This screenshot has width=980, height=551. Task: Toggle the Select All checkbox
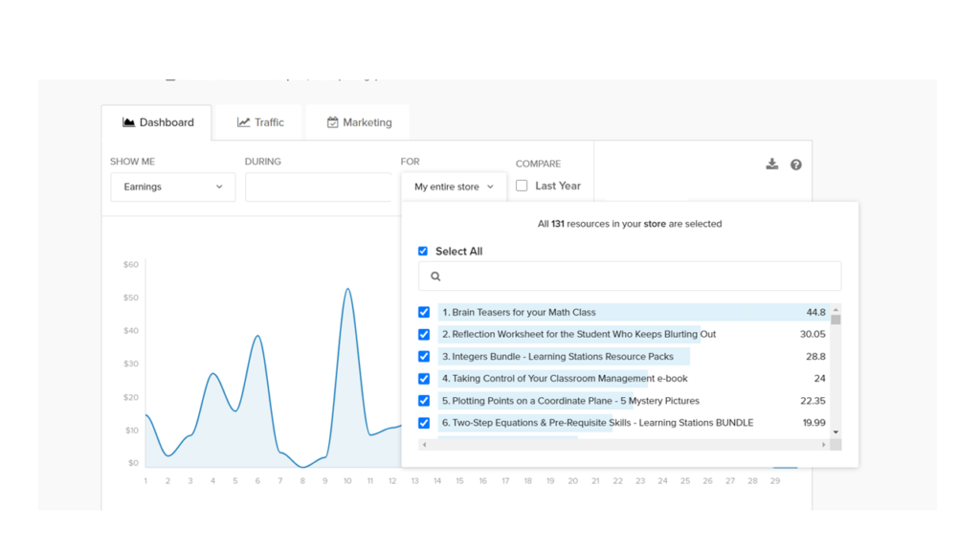click(423, 252)
